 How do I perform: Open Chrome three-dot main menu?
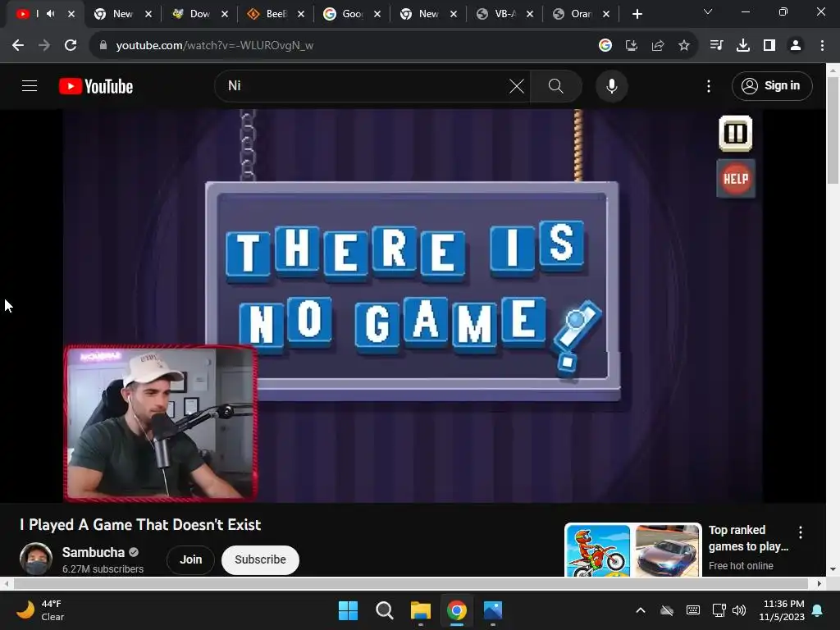click(822, 46)
